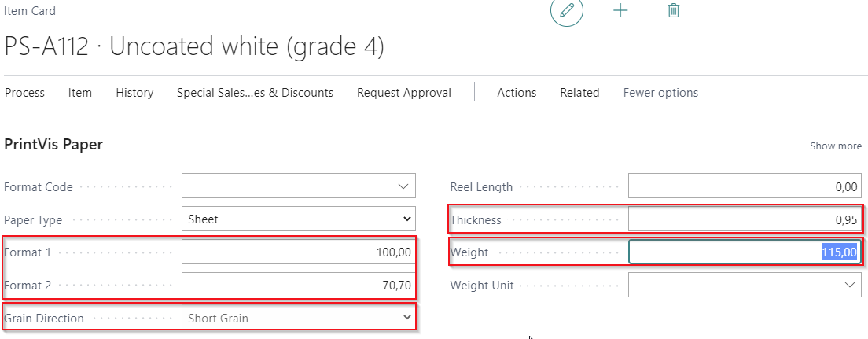The width and height of the screenshot is (868, 339).
Task: Open the Process menu
Action: click(x=24, y=93)
